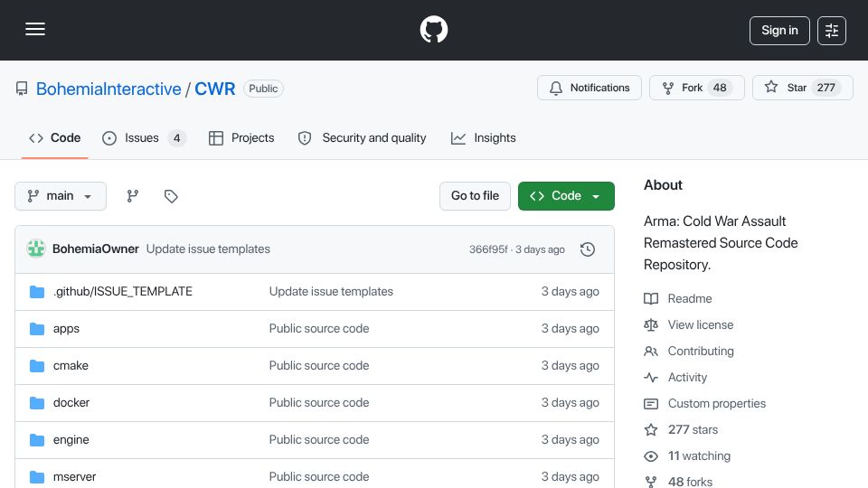The image size is (868, 488).
Task: Click the star icon beside 277 stars
Action: pyautogui.click(x=651, y=430)
